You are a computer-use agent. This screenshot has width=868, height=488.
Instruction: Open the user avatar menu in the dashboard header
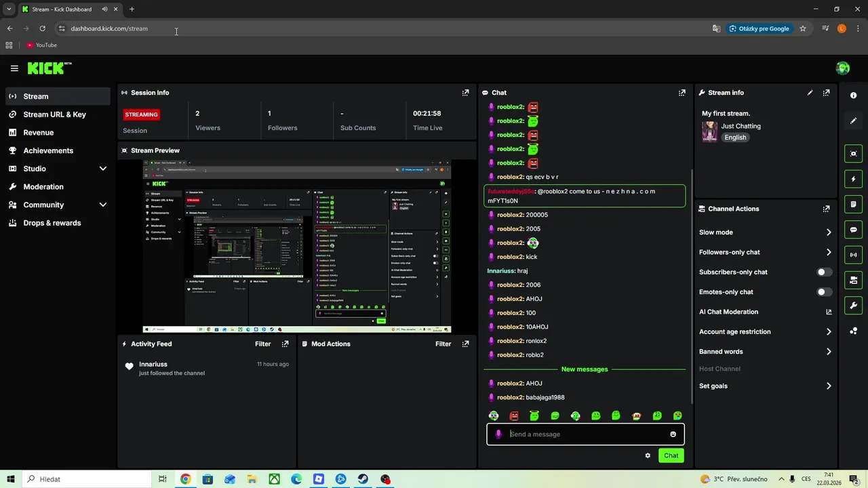[x=843, y=68]
